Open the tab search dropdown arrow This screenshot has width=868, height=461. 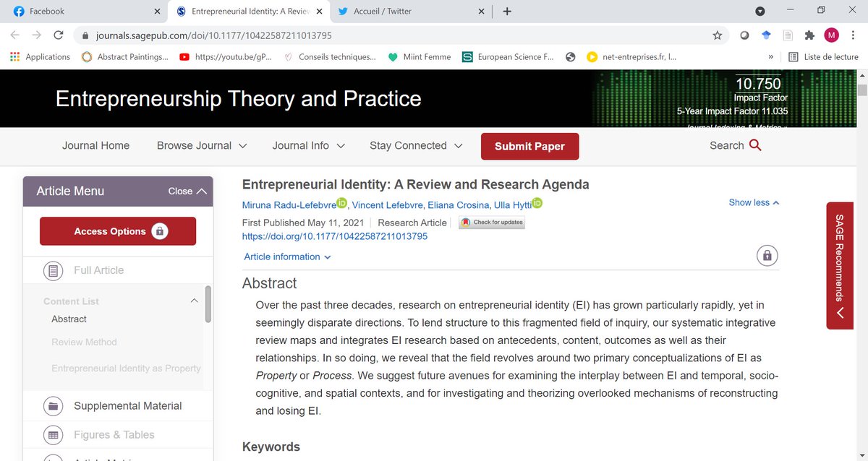pos(759,11)
